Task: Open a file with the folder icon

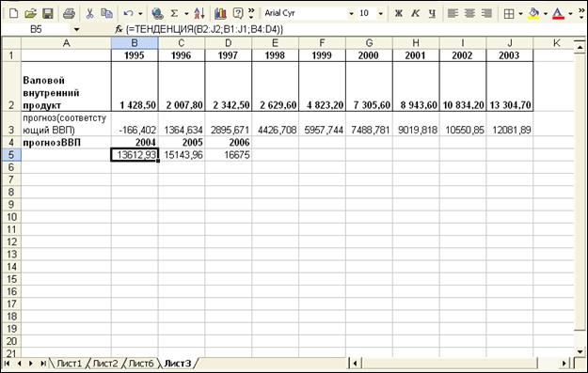Action: coord(30,14)
